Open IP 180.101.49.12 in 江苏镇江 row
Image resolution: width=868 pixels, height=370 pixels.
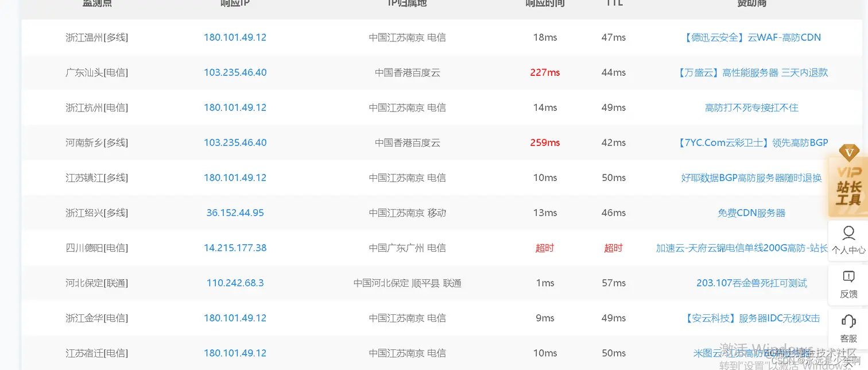point(235,178)
